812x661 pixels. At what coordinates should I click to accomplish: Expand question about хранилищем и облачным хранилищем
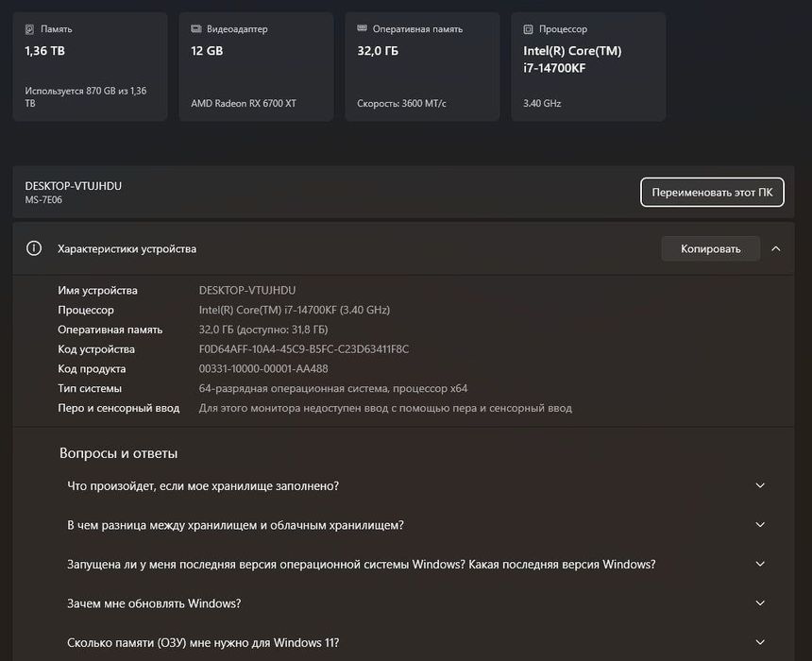point(760,525)
